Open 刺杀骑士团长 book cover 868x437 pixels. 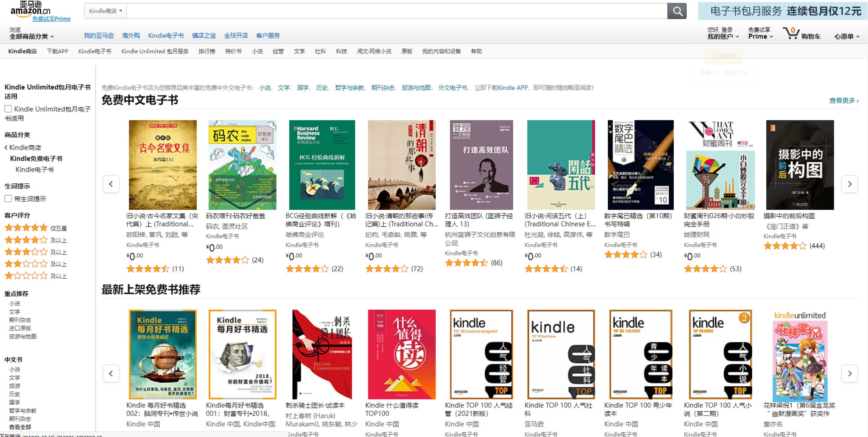click(322, 354)
